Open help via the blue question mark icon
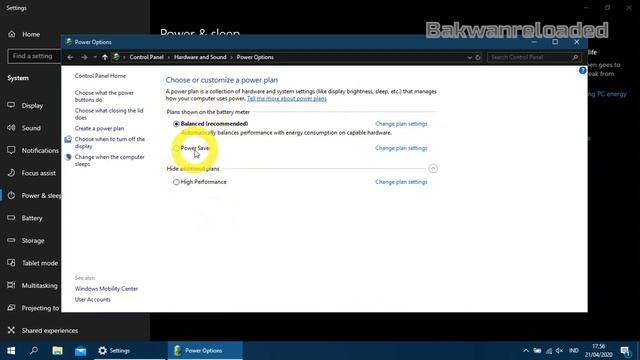 coord(582,71)
